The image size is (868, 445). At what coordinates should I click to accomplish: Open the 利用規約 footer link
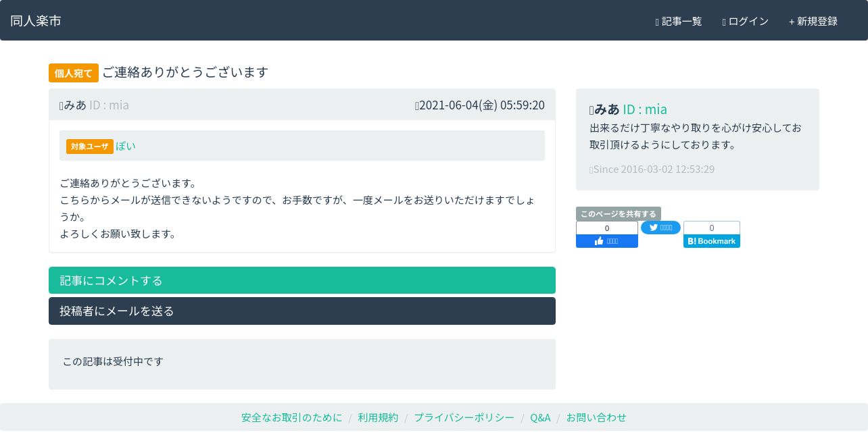379,417
